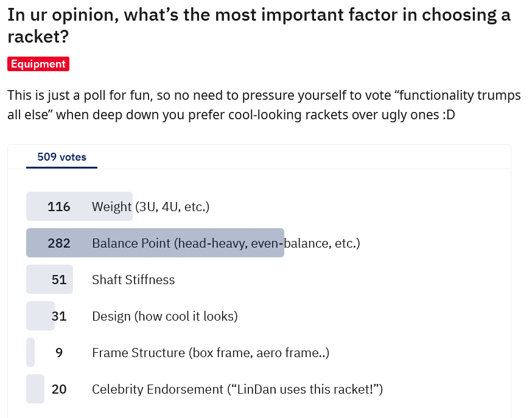Click the post body text about the poll for fun
This screenshot has width=532, height=418.
(x=264, y=105)
